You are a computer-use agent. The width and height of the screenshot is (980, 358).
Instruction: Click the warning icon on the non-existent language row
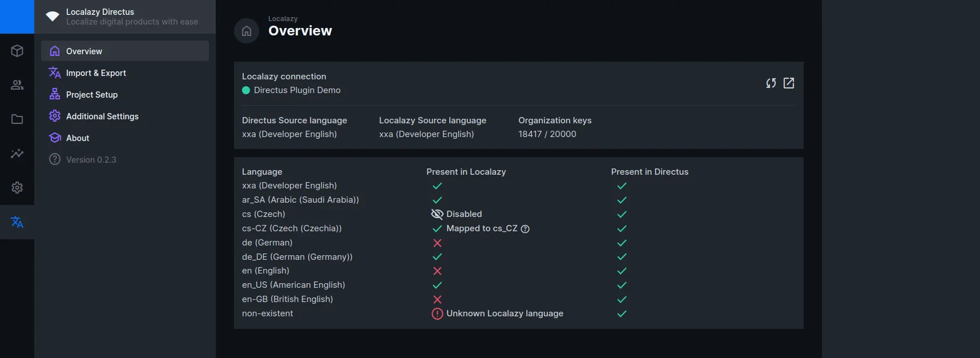pyautogui.click(x=437, y=313)
